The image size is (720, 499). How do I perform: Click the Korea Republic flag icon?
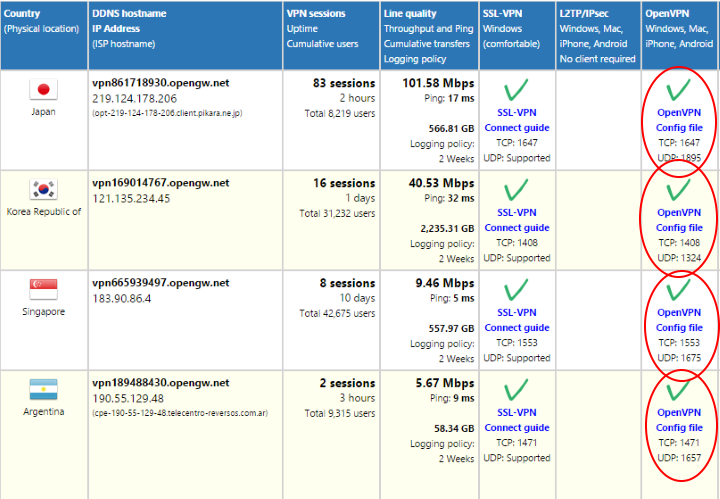tap(43, 190)
